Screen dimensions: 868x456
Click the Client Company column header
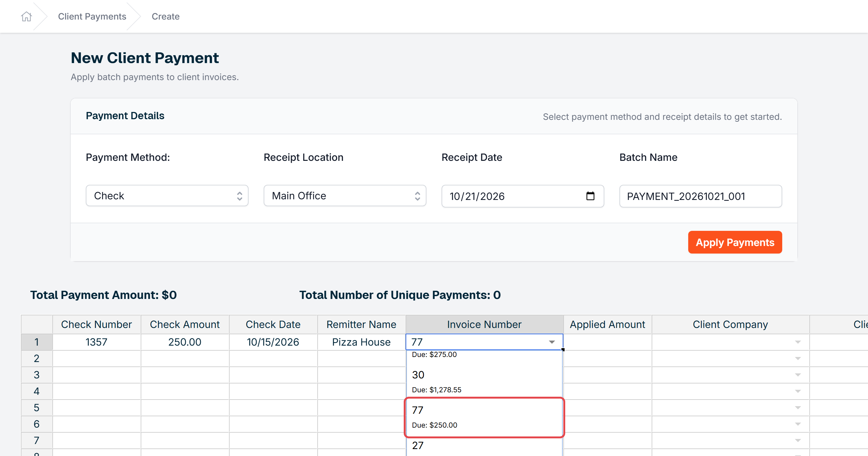[x=730, y=324]
